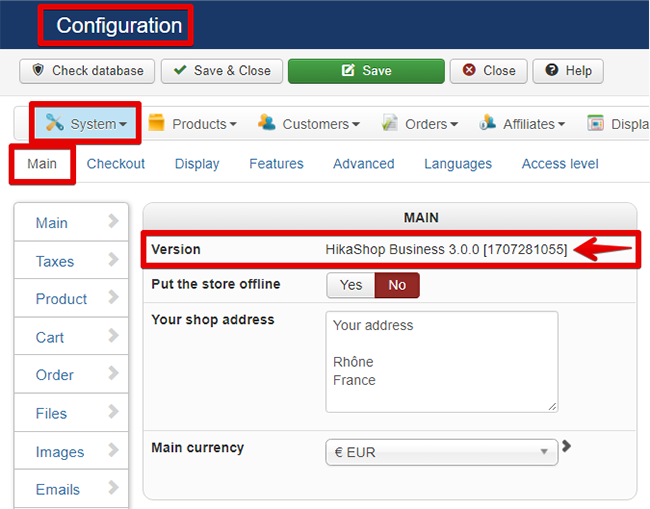Click the Check database button
Image resolution: width=650 pixels, height=509 pixels.
pos(87,71)
